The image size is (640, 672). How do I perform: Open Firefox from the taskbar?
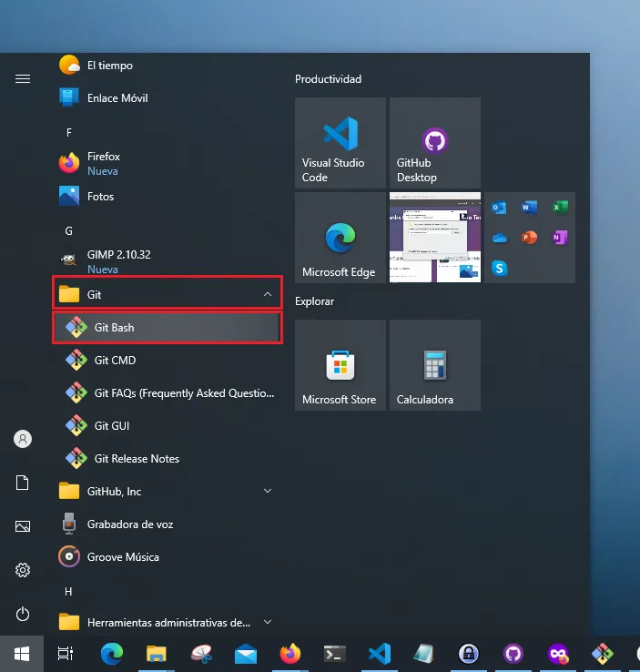click(x=290, y=654)
